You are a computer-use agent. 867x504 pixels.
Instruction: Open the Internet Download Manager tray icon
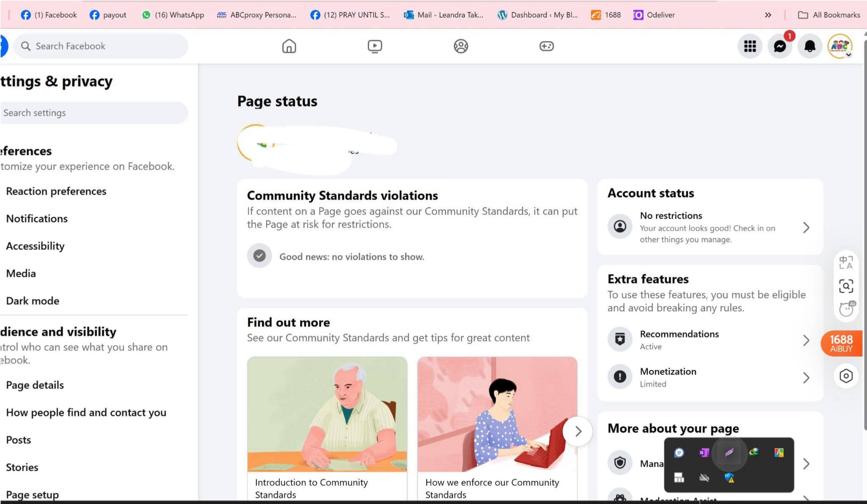(754, 453)
